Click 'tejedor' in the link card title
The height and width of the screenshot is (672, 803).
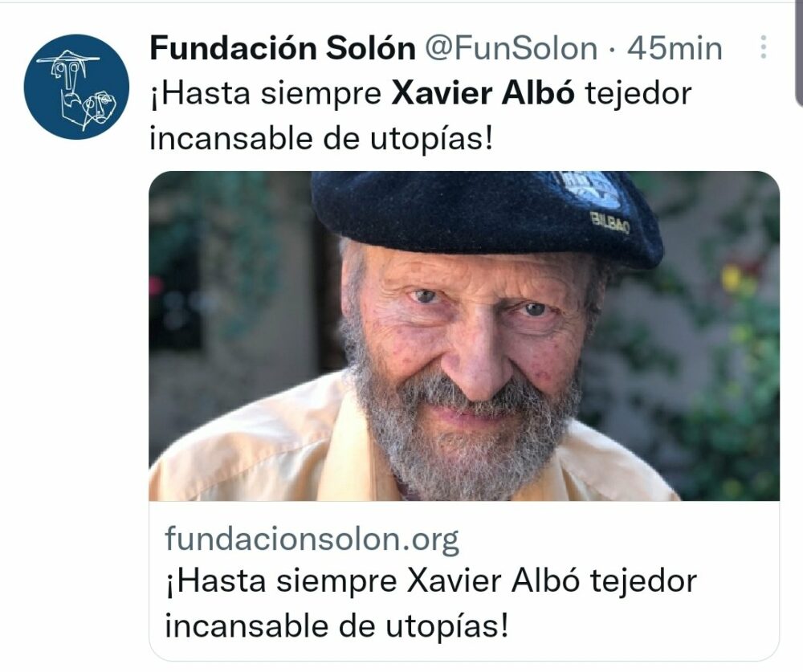(643, 581)
